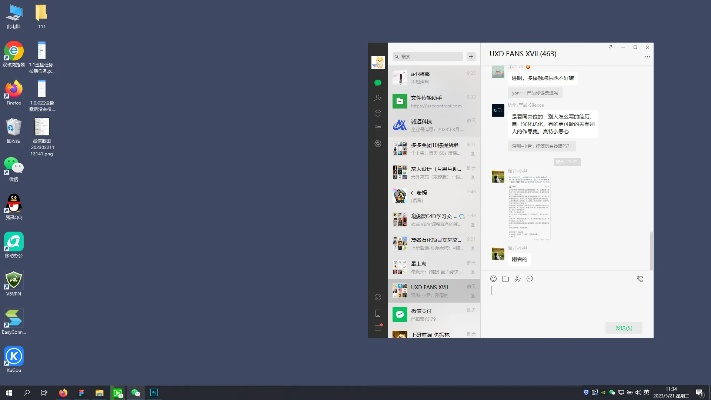This screenshot has height=400, width=711.
Task: Open the Windows Start menu
Action: coord(9,393)
